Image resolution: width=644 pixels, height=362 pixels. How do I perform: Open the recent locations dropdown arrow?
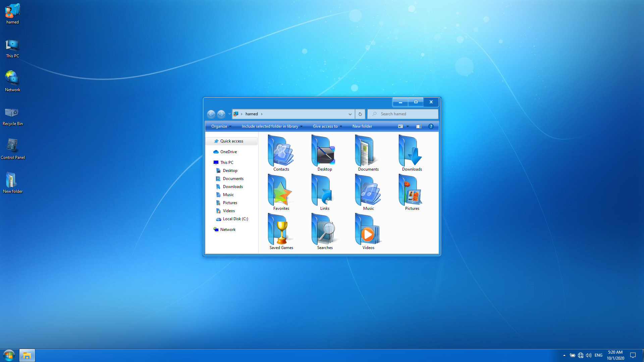[229, 114]
